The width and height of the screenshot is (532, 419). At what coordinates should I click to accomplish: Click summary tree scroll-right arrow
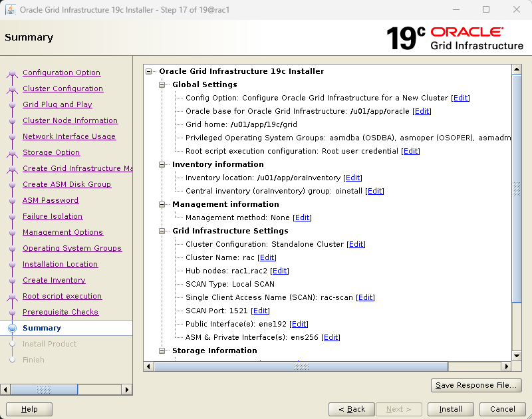pos(506,366)
